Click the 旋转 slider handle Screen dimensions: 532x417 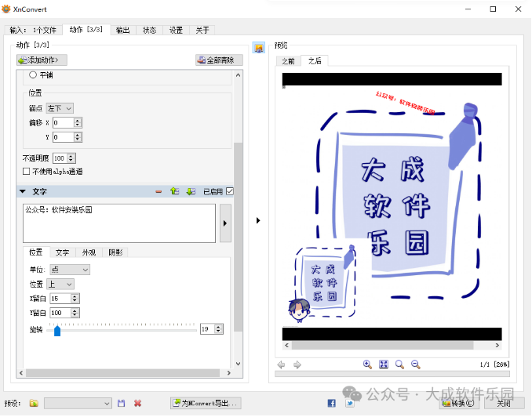57,330
